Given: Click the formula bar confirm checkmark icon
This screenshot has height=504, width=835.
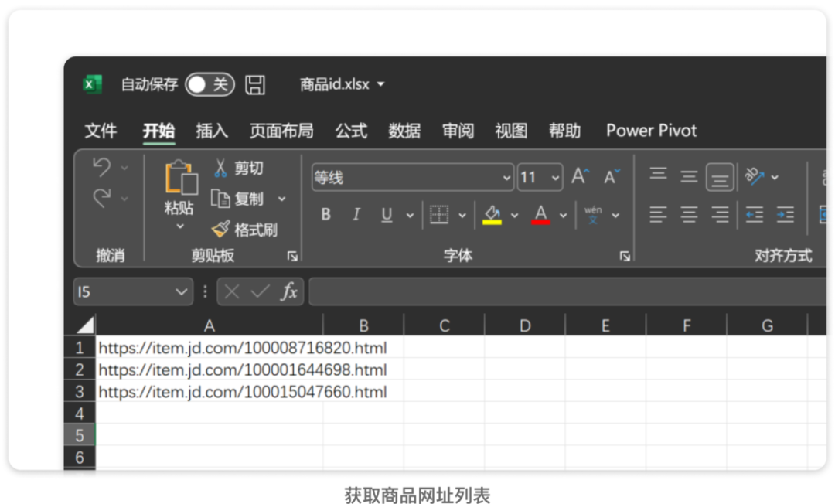Looking at the screenshot, I should coord(261,291).
